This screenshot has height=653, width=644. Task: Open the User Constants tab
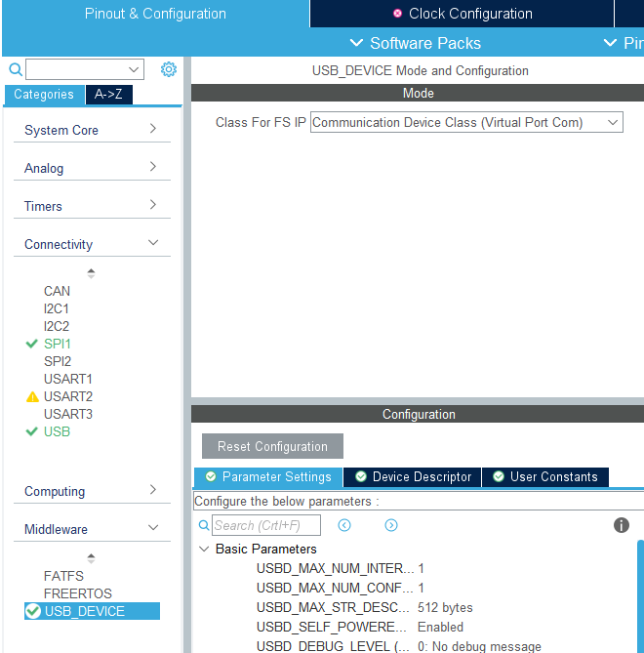[544, 476]
